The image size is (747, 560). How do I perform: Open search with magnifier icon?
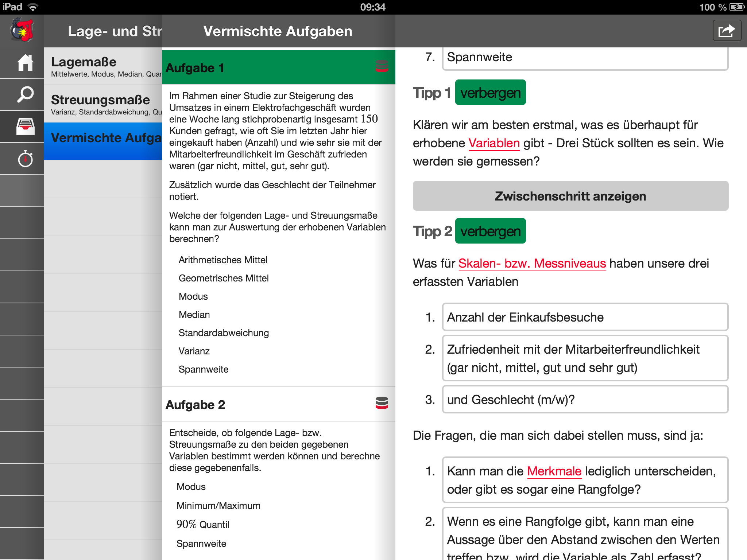[x=25, y=94]
